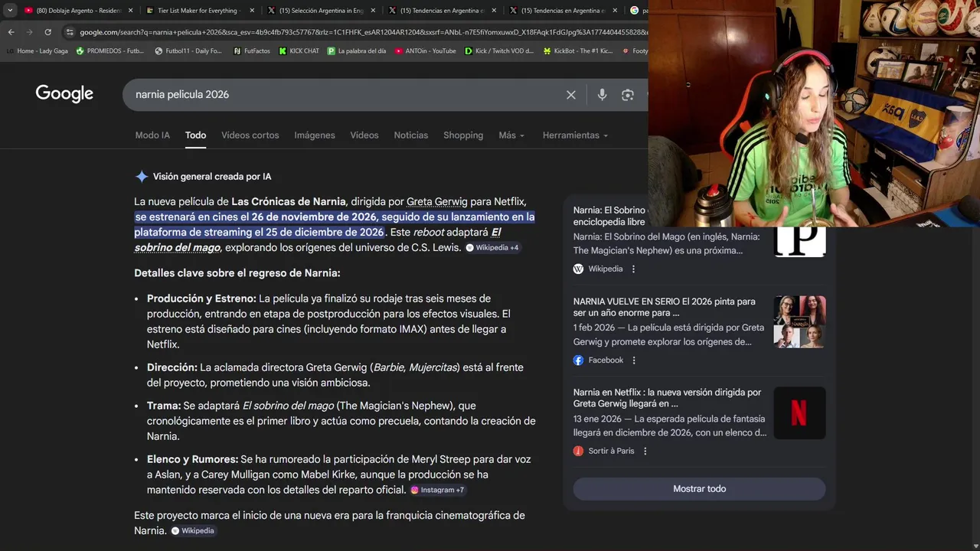This screenshot has width=980, height=551.
Task: Click the highlighted 26 de noviembre de 2026 text
Action: pos(314,217)
